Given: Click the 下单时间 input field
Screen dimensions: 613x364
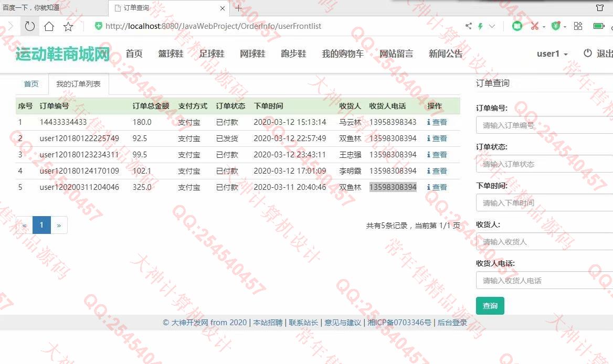Looking at the screenshot, I should point(545,202).
